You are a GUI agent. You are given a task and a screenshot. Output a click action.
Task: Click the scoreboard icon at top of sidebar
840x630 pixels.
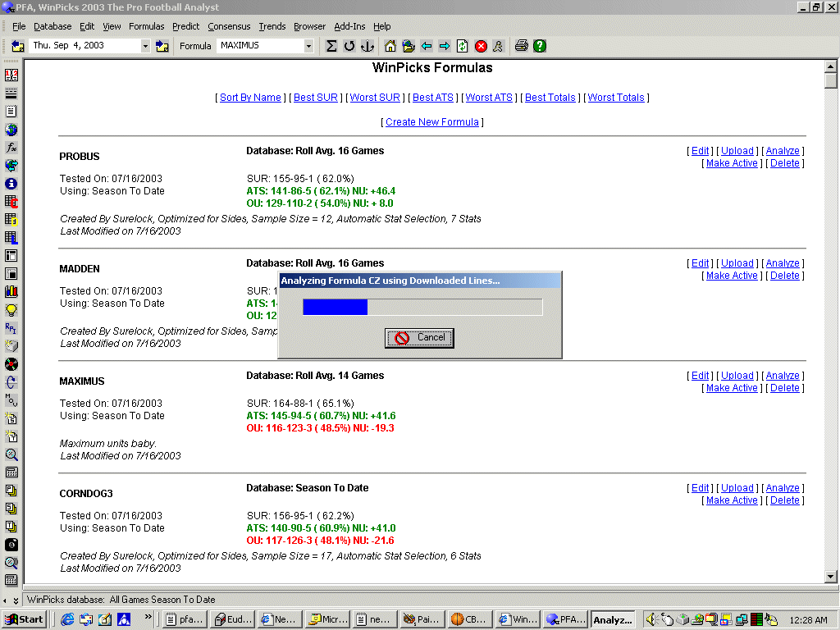pyautogui.click(x=11, y=75)
